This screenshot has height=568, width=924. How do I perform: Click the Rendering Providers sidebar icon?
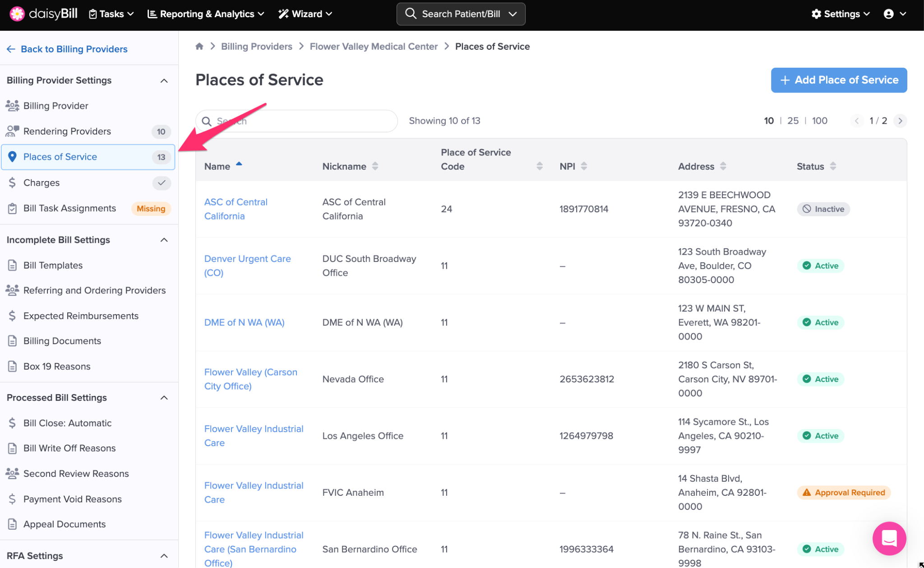(12, 131)
